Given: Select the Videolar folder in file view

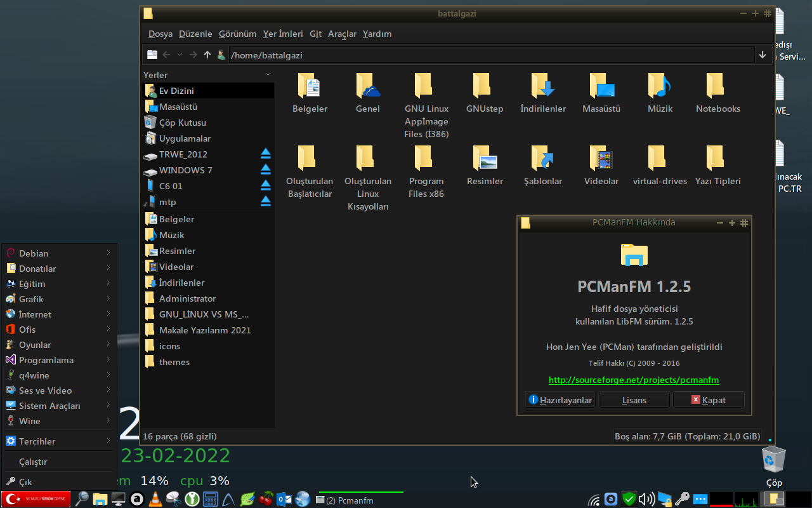Looking at the screenshot, I should coord(601,157).
